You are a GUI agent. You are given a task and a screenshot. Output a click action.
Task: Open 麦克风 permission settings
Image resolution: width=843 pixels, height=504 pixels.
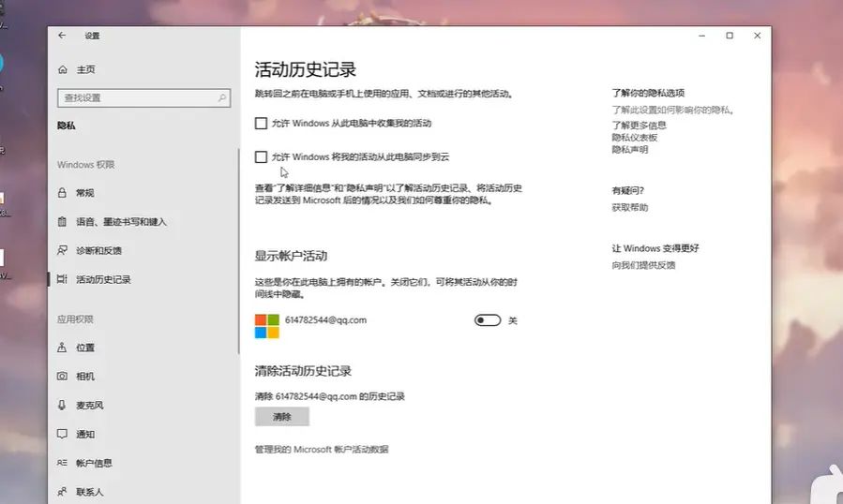tap(90, 405)
